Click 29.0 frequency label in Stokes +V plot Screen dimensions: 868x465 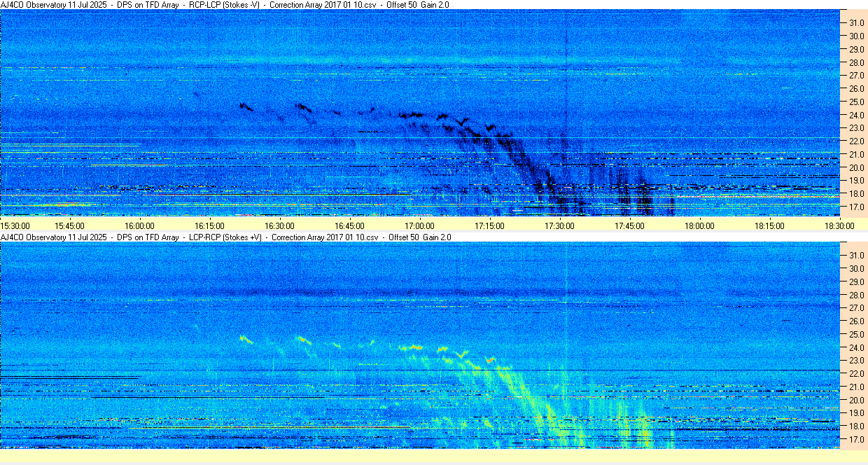[x=856, y=282]
